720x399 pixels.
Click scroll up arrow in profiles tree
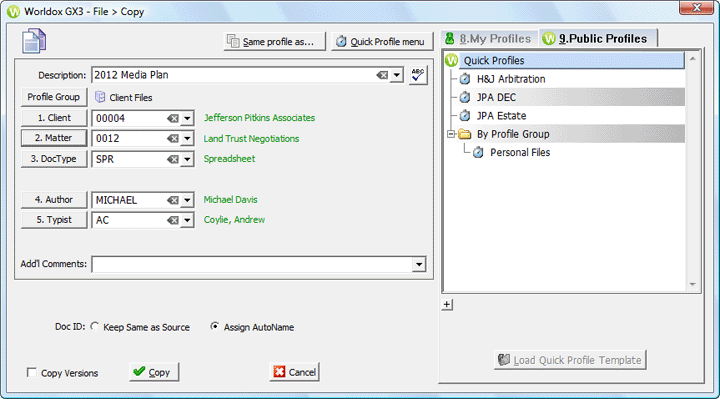tap(693, 59)
